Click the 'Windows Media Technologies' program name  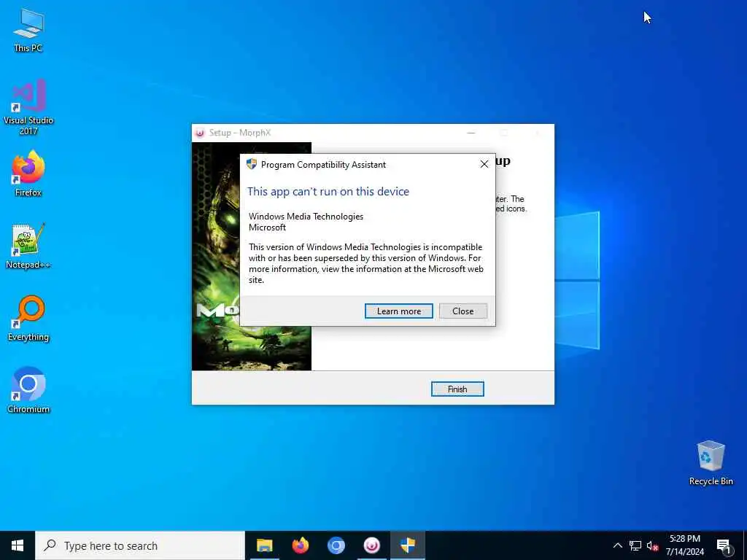coord(306,216)
